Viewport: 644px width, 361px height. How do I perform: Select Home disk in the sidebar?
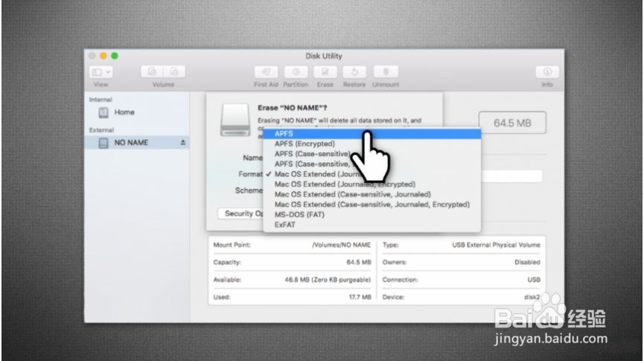click(x=137, y=112)
